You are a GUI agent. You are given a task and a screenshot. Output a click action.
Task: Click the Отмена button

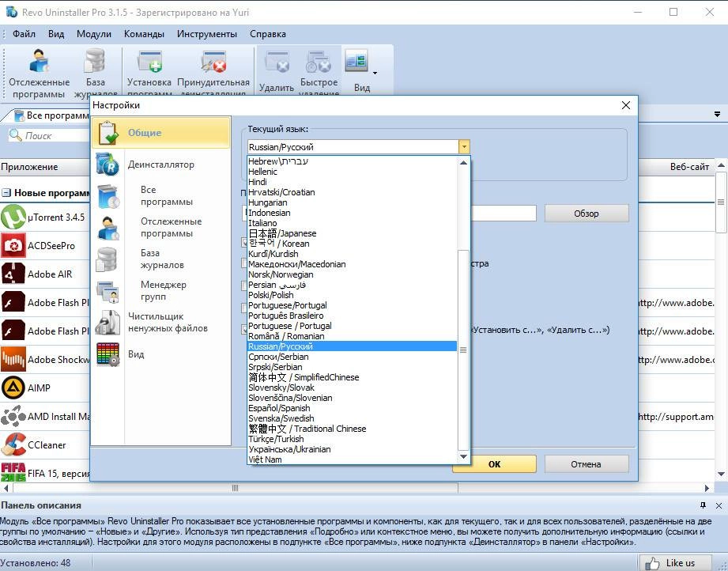(x=587, y=463)
